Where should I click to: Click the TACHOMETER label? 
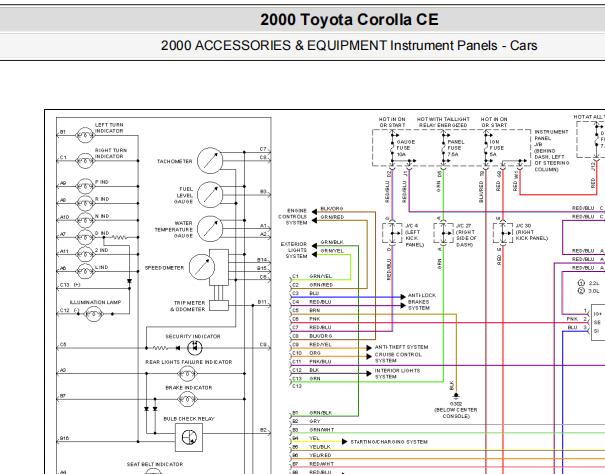[x=174, y=161]
